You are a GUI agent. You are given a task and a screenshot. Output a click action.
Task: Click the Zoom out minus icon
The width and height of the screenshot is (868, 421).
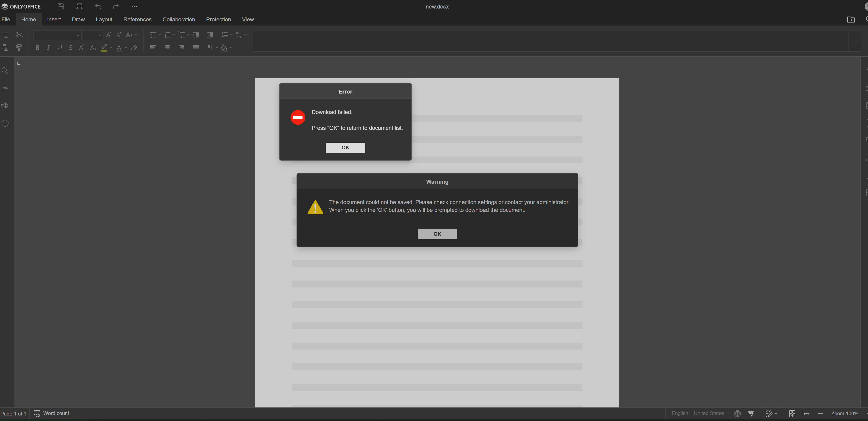coord(820,413)
